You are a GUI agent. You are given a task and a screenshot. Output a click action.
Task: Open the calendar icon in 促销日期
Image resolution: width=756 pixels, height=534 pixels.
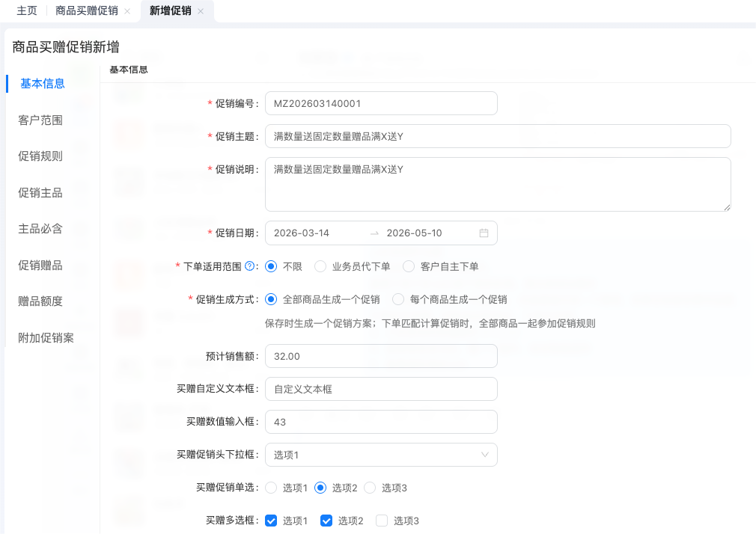(484, 233)
